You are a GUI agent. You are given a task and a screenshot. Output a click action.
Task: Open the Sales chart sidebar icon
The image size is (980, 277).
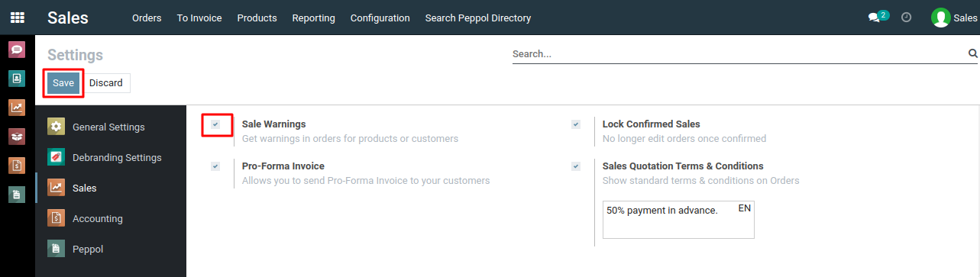[17, 108]
